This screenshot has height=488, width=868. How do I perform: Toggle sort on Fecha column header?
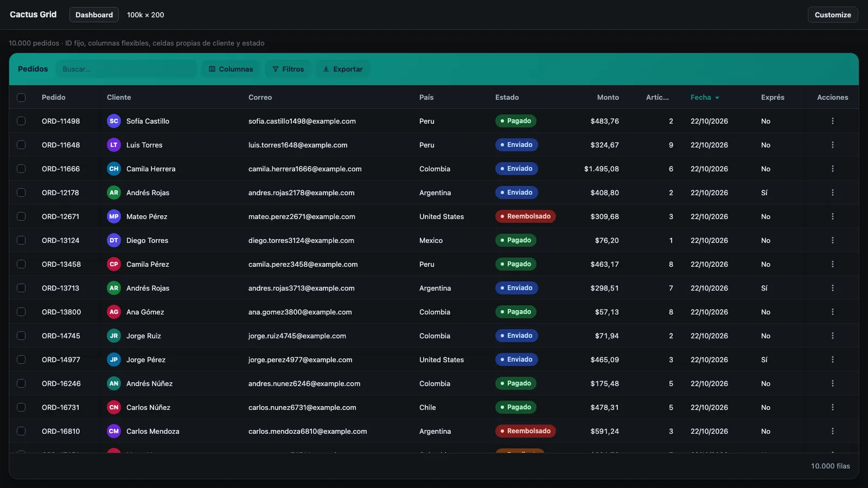tap(705, 98)
